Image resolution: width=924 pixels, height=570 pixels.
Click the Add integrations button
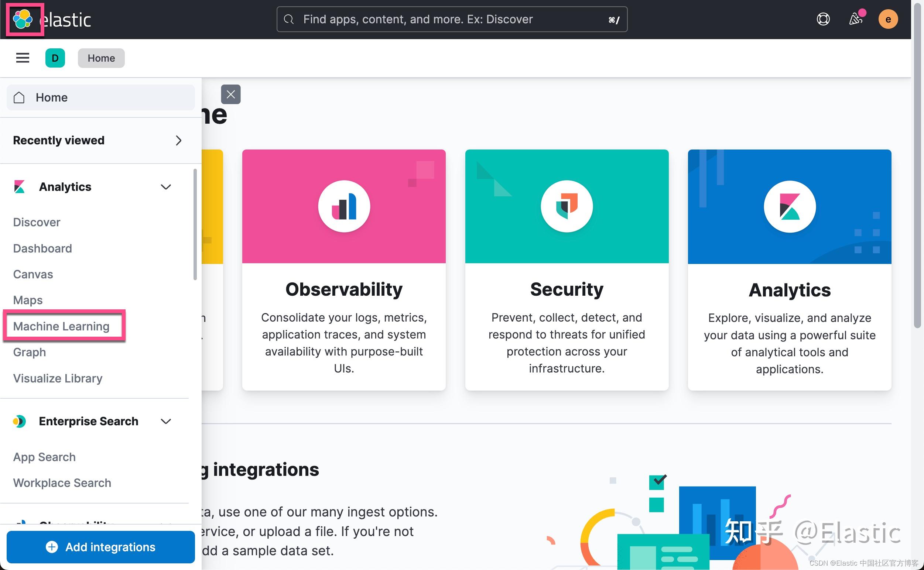100,547
